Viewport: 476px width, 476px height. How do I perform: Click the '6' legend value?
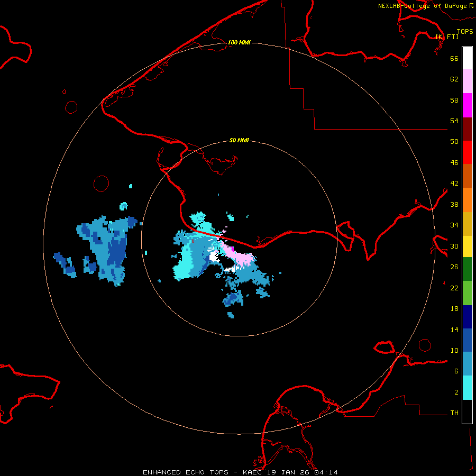456,371
